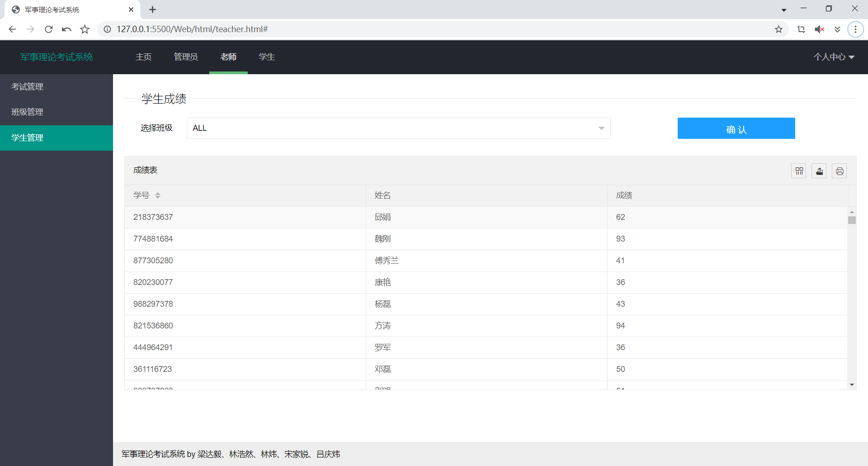Click the name cell 傅秀兰

(486, 261)
